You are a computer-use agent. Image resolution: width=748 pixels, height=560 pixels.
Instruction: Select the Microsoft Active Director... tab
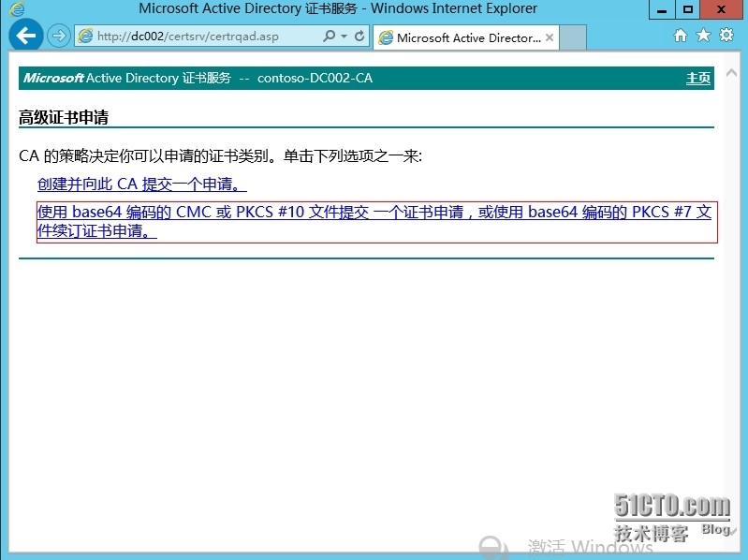(x=465, y=37)
